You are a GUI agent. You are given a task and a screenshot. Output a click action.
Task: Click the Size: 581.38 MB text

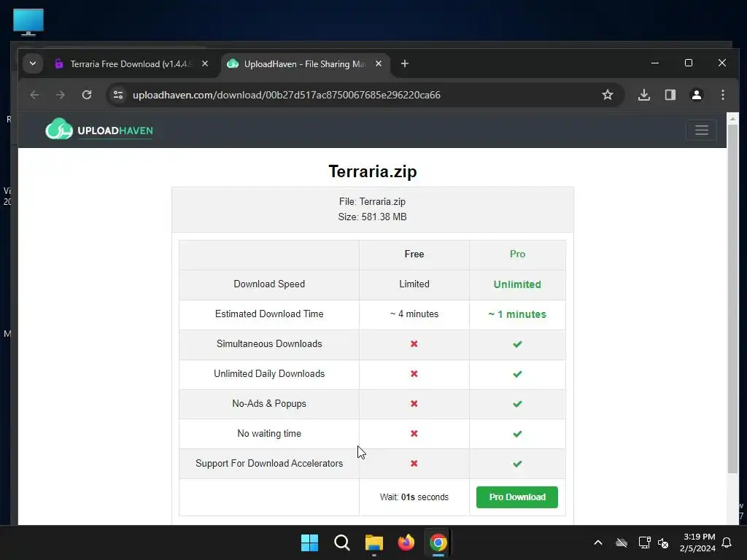(372, 217)
